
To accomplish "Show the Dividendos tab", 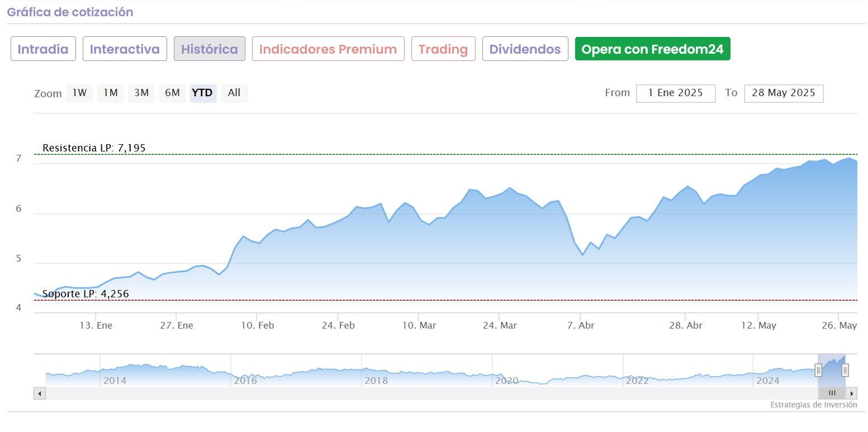I will (x=525, y=49).
